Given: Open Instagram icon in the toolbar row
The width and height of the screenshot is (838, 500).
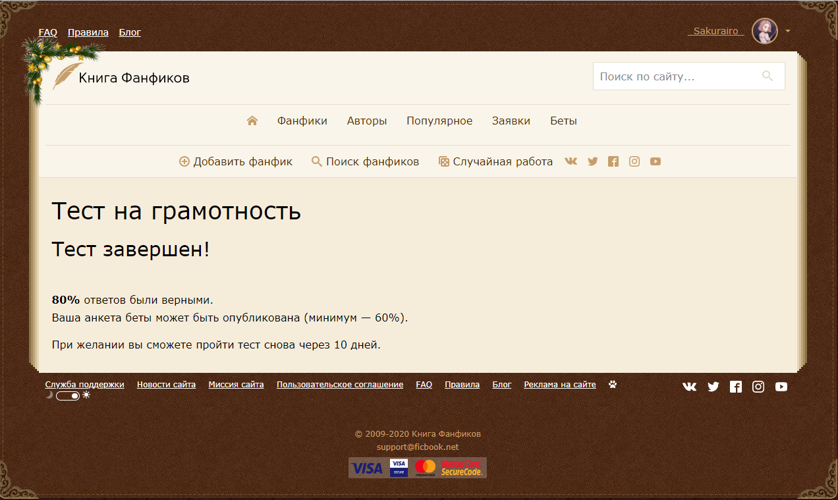Looking at the screenshot, I should [634, 161].
